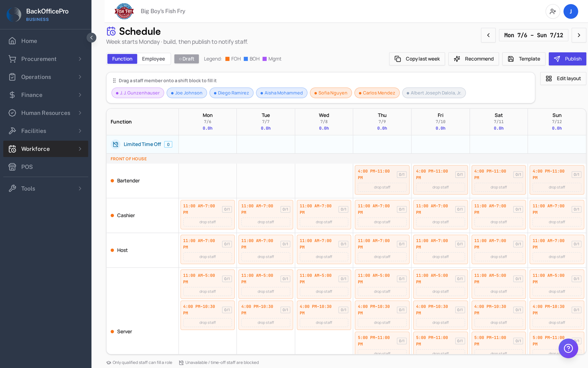Click the POS storefront icon
This screenshot has width=588, height=368.
click(x=12, y=167)
